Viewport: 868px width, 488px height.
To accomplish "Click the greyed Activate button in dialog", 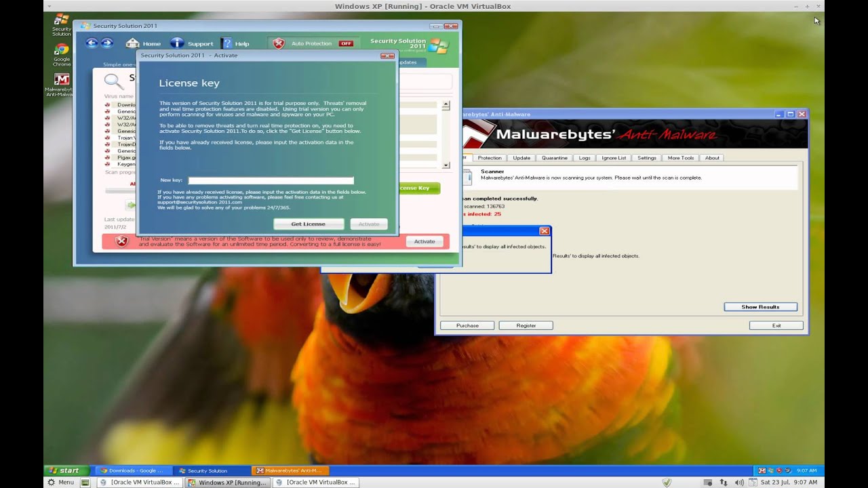I will coord(369,224).
